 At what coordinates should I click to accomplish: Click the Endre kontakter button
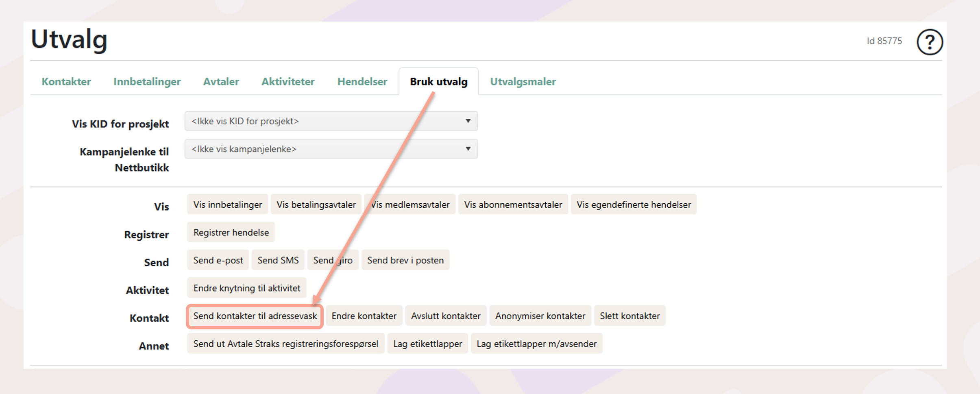[364, 316]
